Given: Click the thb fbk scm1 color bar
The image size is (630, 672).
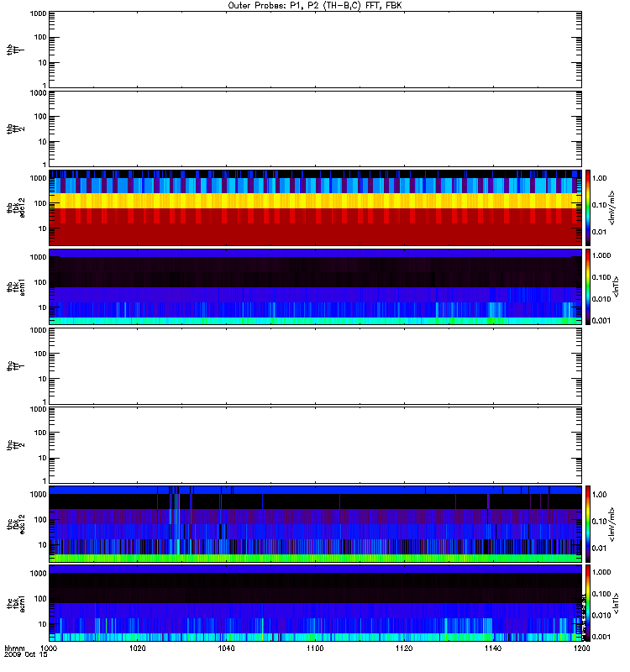Looking at the screenshot, I should tap(588, 286).
